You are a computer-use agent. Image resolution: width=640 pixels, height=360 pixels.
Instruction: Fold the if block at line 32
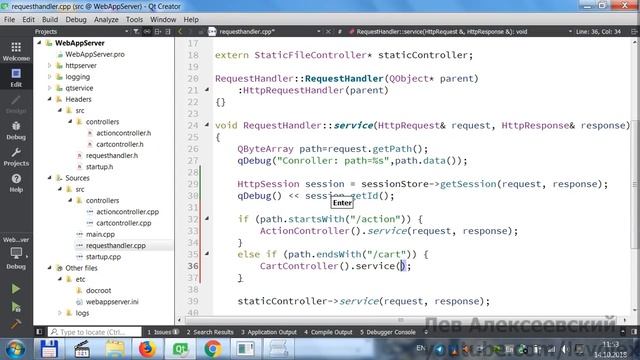pyautogui.click(x=207, y=219)
